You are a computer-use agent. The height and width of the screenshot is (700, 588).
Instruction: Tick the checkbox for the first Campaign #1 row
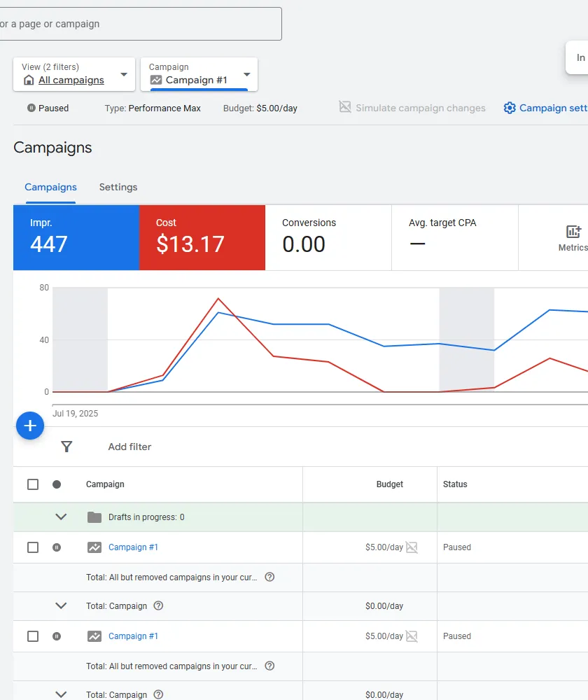coord(33,547)
